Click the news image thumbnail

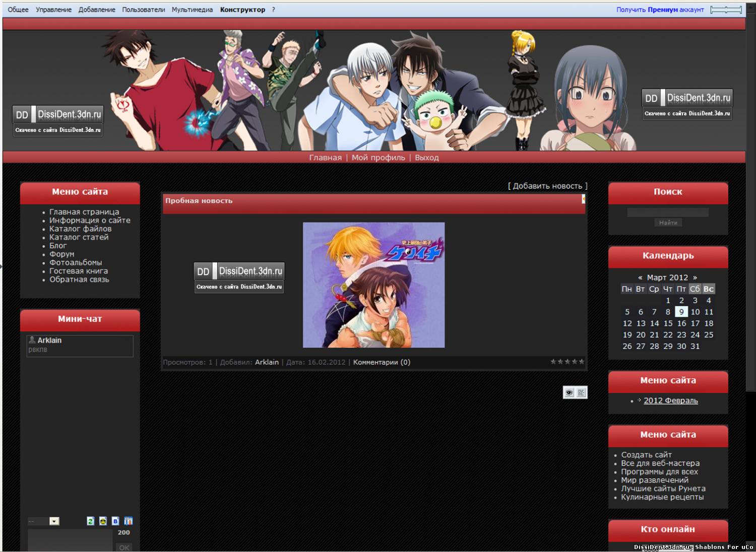[x=373, y=285]
